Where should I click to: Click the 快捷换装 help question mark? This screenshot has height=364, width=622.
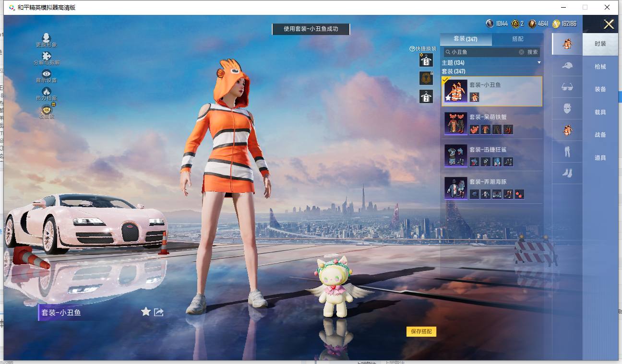click(x=412, y=49)
